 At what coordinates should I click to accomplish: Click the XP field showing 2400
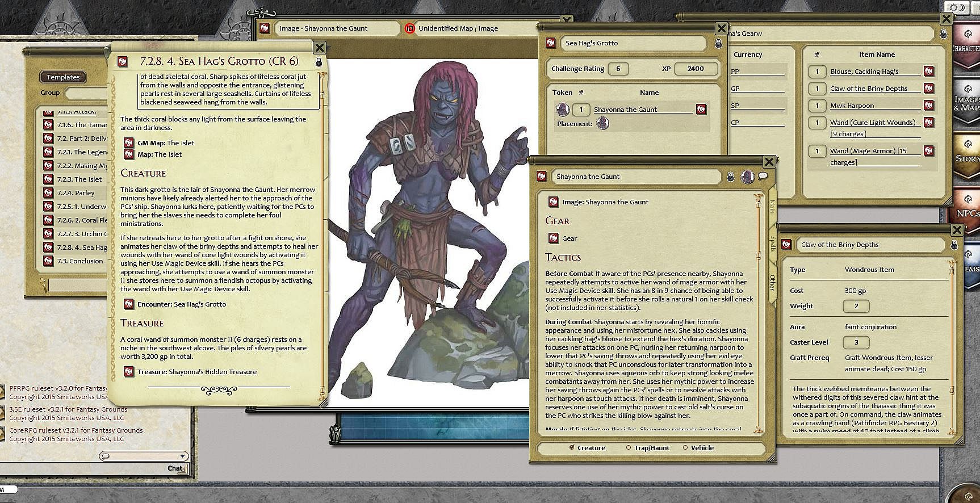[696, 69]
